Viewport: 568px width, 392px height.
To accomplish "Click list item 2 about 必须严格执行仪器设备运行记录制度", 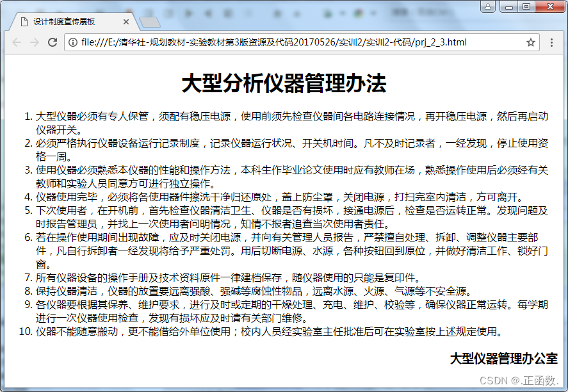I will coord(291,150).
